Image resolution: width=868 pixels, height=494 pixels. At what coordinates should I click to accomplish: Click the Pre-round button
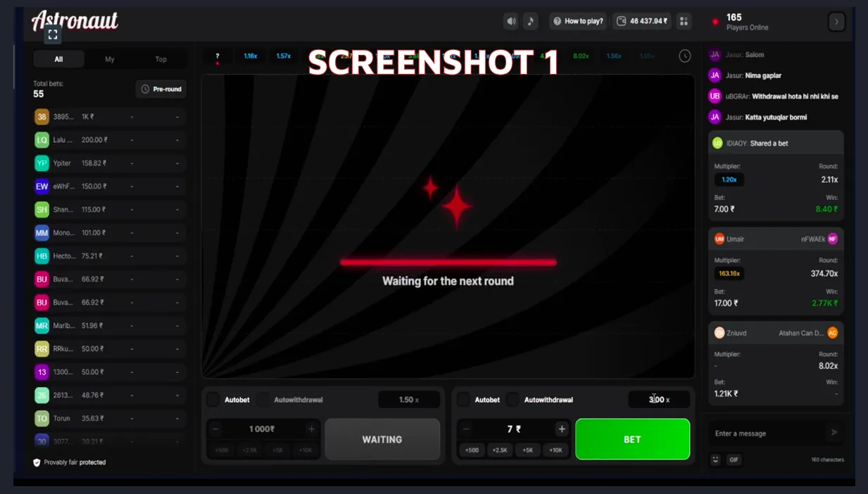click(x=161, y=89)
